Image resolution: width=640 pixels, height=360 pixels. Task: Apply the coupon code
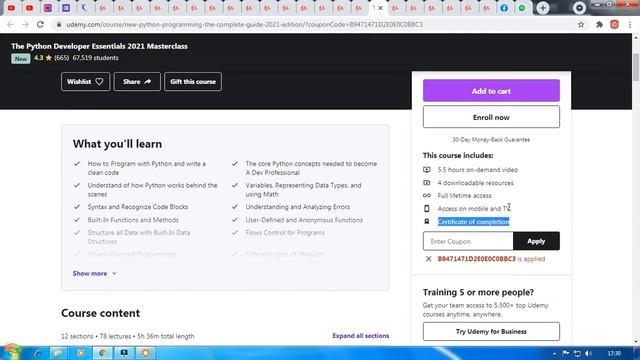tap(536, 241)
